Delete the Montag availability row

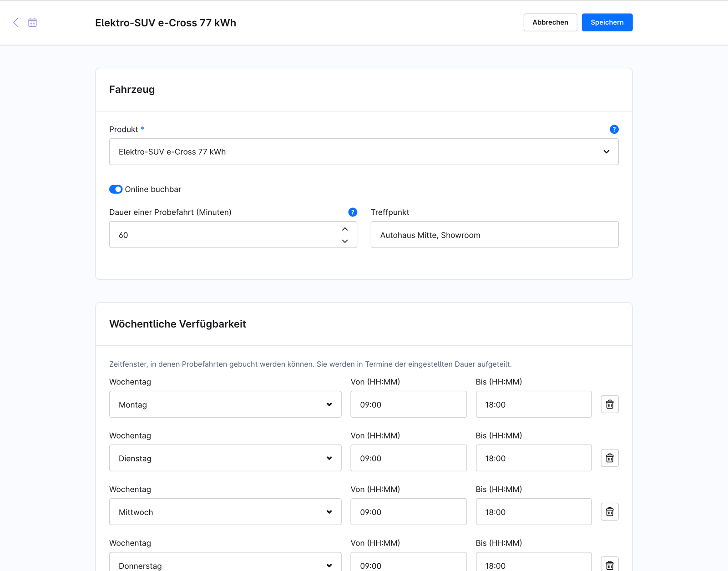click(610, 404)
